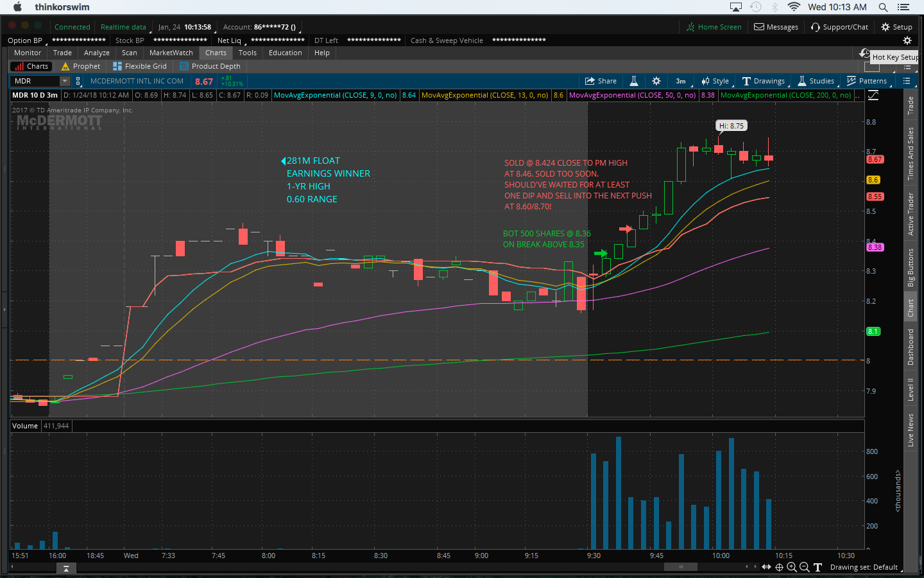The image size is (924, 578).
Task: Click the Share chart button
Action: 601,81
